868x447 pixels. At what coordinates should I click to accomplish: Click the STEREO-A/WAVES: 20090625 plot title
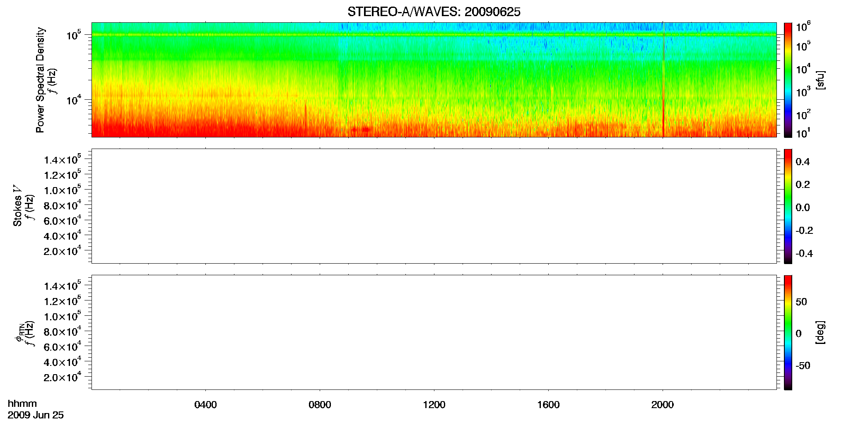tap(434, 12)
